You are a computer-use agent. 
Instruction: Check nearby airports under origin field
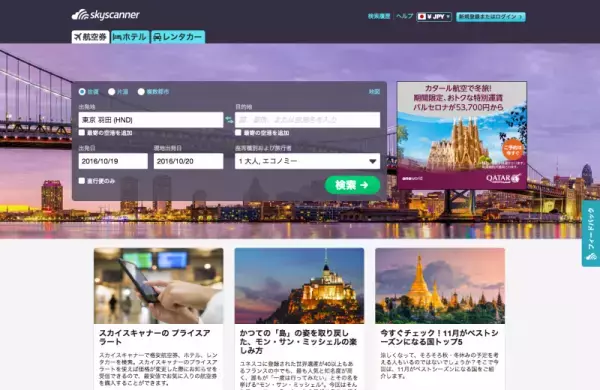coord(82,133)
